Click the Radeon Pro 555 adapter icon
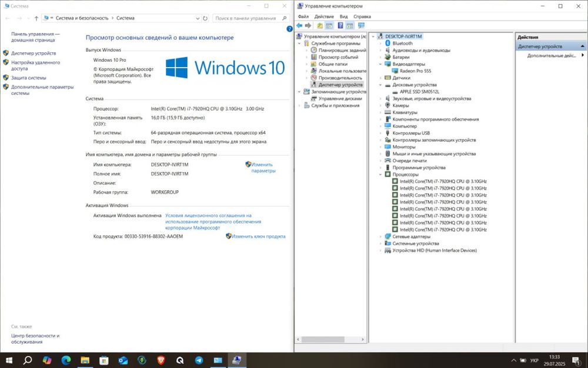This screenshot has width=588, height=368. tap(395, 71)
